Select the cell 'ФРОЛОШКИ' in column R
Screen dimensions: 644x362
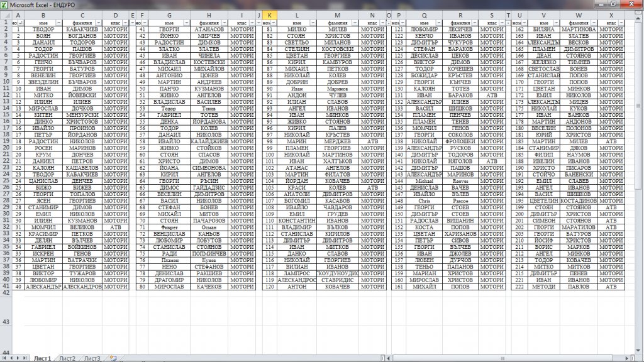[x=460, y=141]
